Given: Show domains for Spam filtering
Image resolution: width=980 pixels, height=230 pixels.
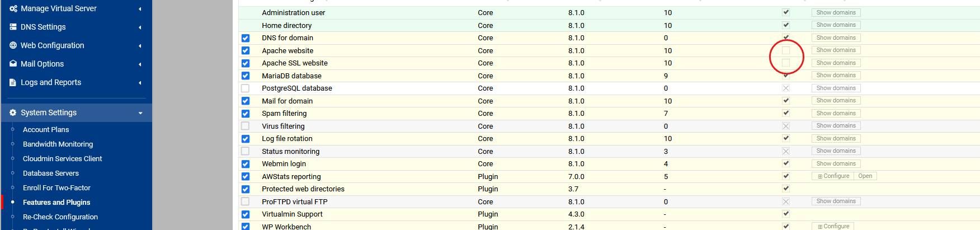Looking at the screenshot, I should (x=836, y=114).
